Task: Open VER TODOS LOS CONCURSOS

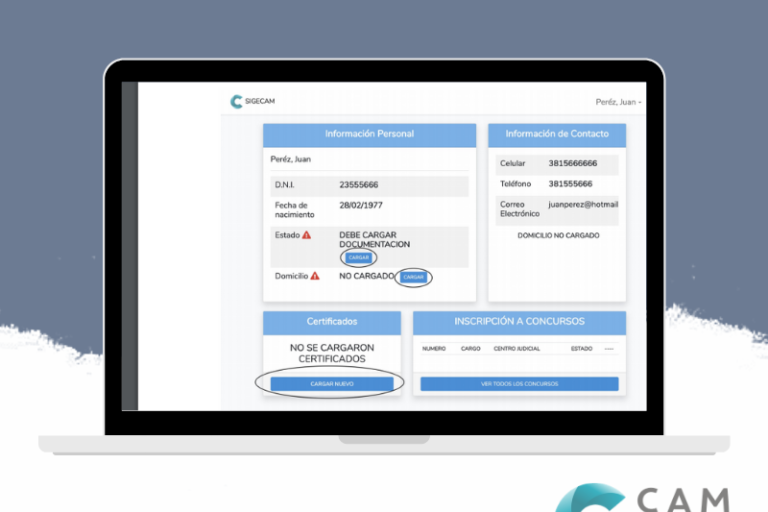Action: (x=519, y=383)
